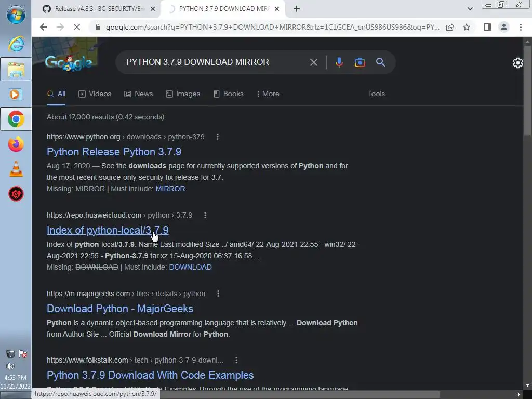Click the network tray icon
Viewport: 532px width, 399px height.
pos(10,354)
